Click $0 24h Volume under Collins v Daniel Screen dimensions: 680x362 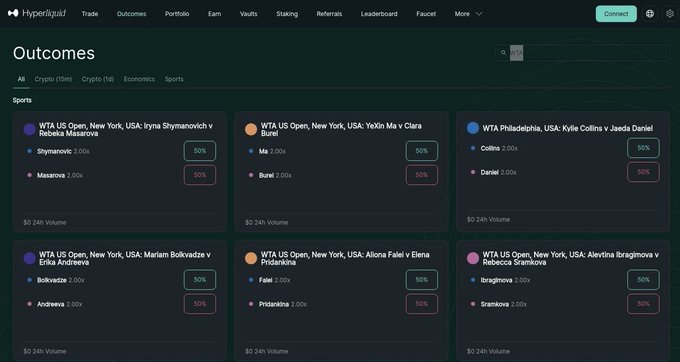[488, 219]
